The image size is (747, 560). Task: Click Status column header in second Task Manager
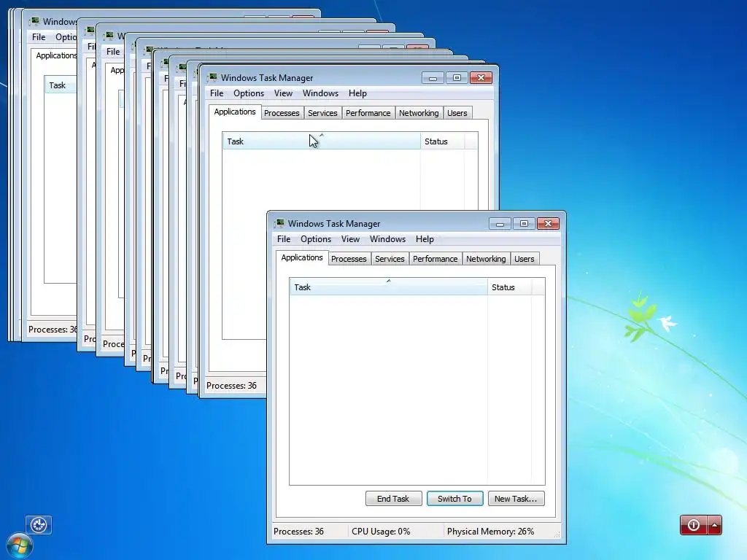click(x=442, y=141)
